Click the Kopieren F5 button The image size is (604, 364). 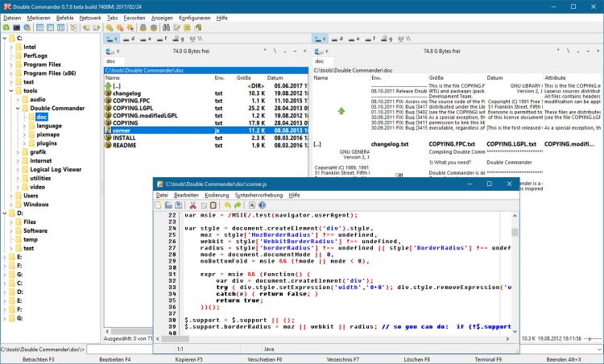pyautogui.click(x=188, y=359)
